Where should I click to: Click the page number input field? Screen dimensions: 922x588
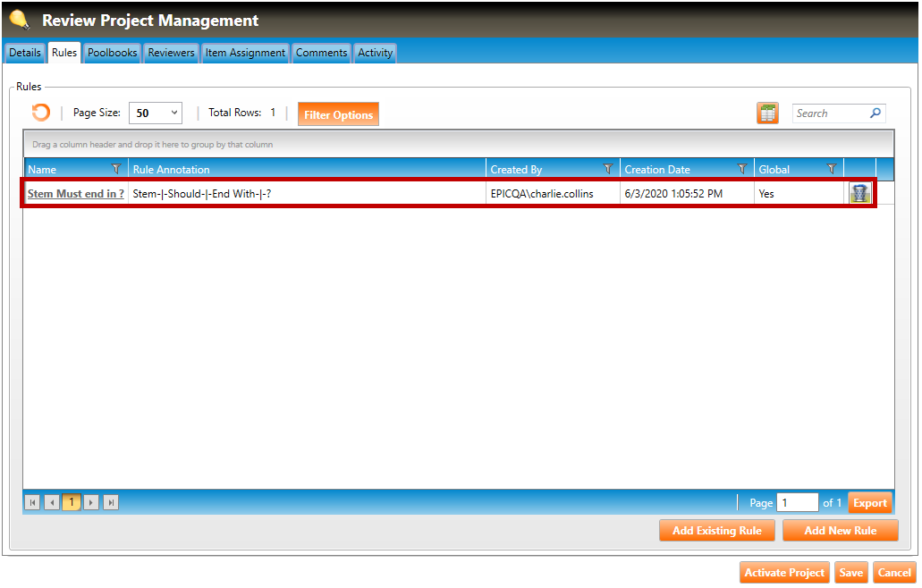pos(797,503)
